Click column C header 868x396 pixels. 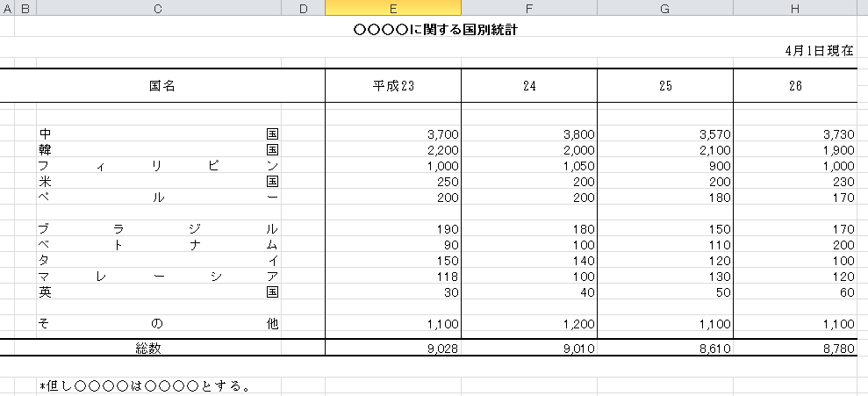(157, 8)
